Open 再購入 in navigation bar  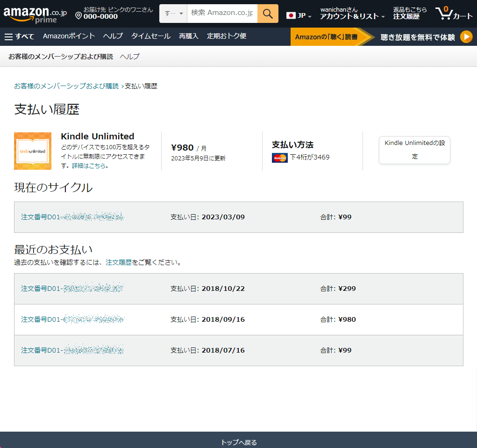(x=189, y=36)
